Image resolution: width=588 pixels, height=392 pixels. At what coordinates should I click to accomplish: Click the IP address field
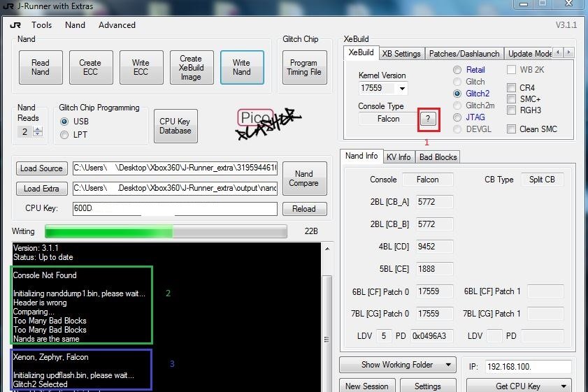529,367
